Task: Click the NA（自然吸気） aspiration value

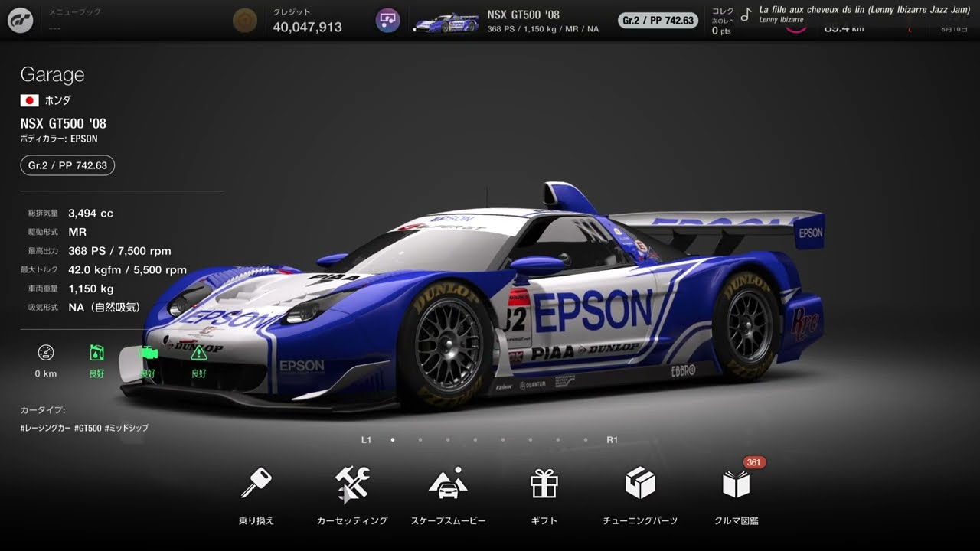Action: click(x=105, y=308)
